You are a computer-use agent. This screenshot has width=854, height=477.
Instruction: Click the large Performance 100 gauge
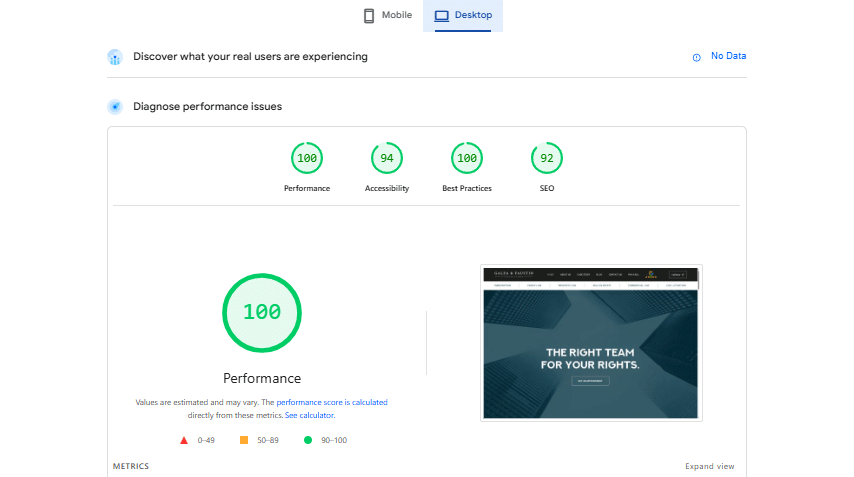pyautogui.click(x=262, y=312)
